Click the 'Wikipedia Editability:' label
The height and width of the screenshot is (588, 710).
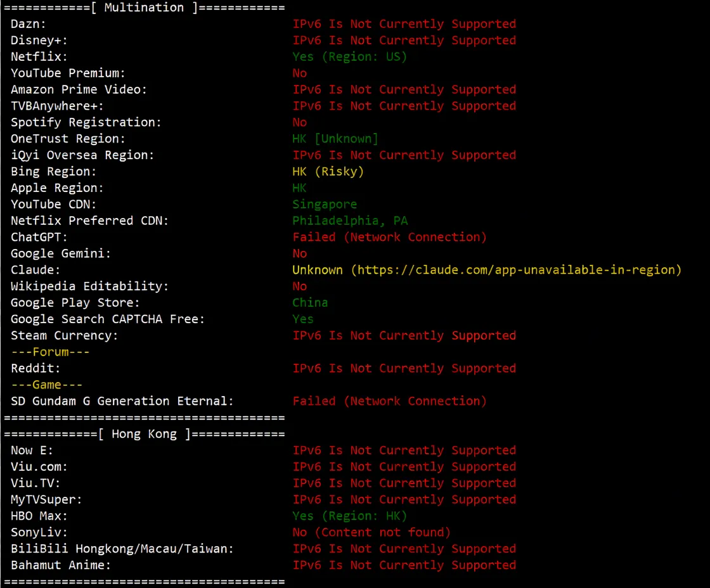89,286
